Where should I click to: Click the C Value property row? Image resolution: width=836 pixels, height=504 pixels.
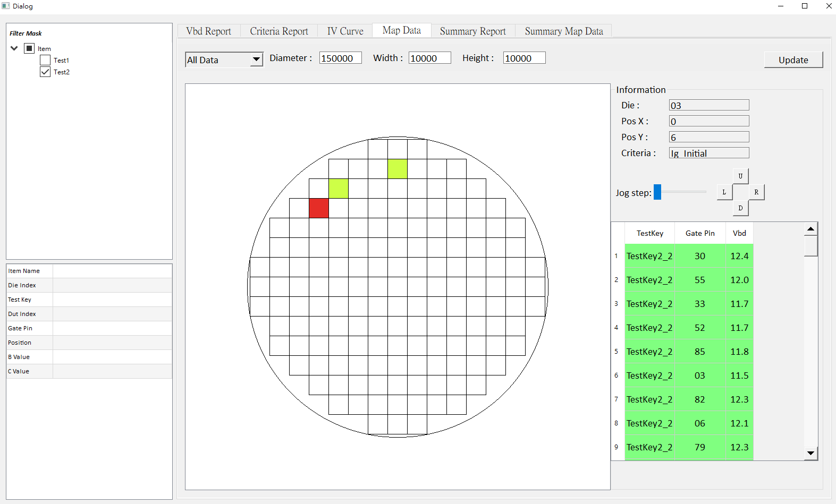point(89,371)
